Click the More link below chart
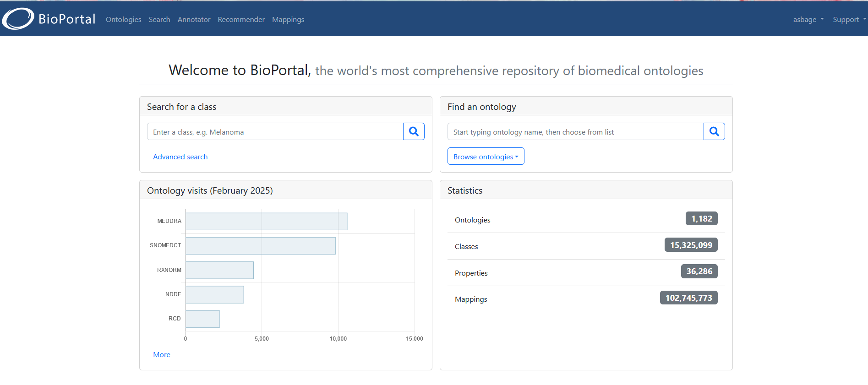 coord(162,354)
